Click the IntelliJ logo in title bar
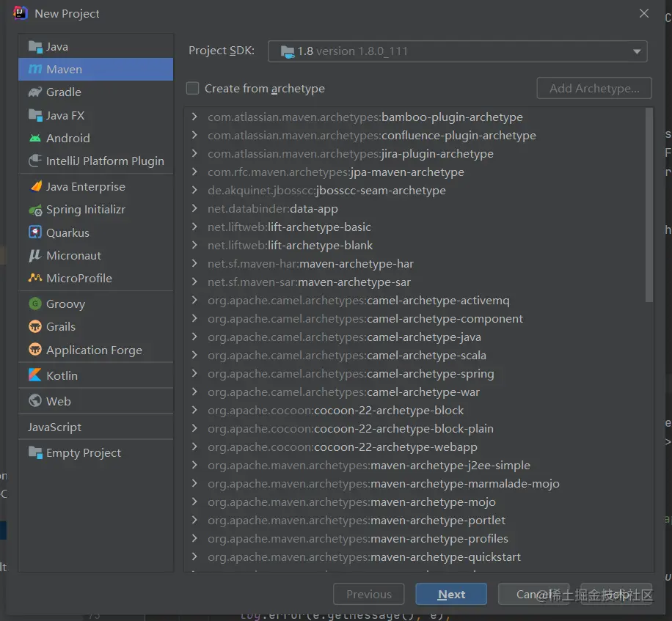672x621 pixels. point(20,13)
